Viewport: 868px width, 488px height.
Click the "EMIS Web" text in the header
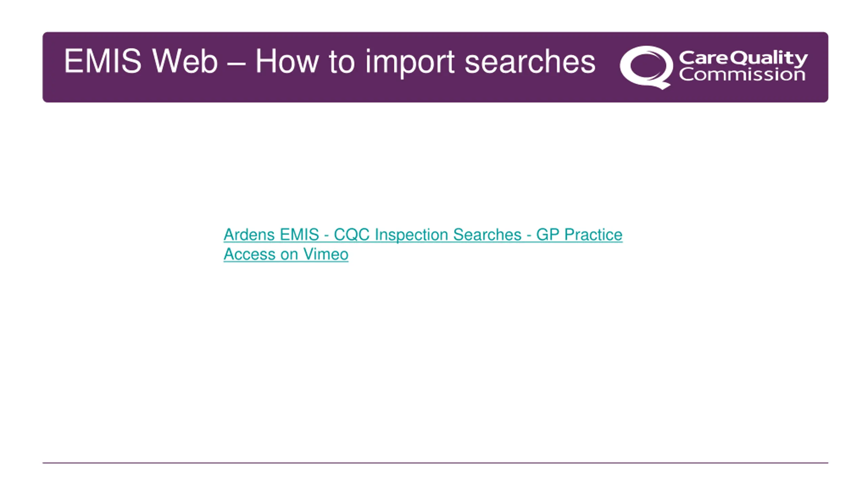pyautogui.click(x=141, y=61)
